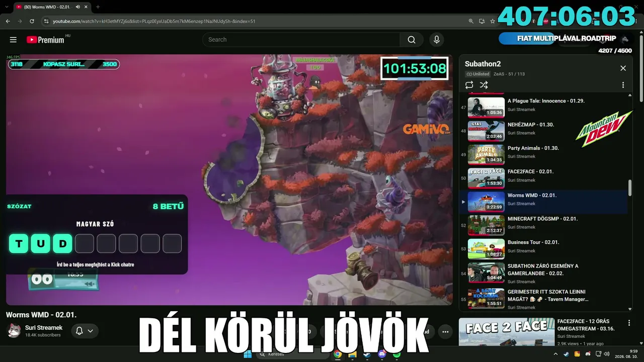Click the Worms WMD video player
This screenshot has height=362, width=644.
pyautogui.click(x=229, y=179)
